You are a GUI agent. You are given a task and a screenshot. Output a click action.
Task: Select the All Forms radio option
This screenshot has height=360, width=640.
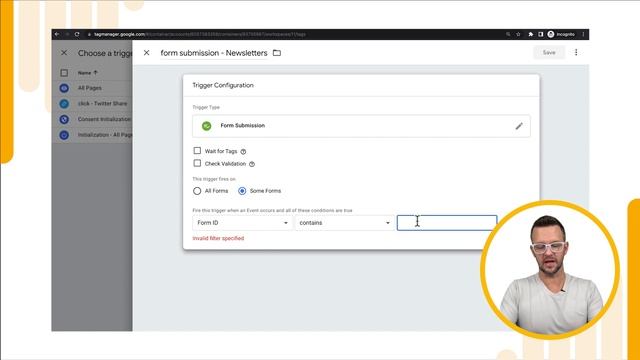[x=197, y=191]
